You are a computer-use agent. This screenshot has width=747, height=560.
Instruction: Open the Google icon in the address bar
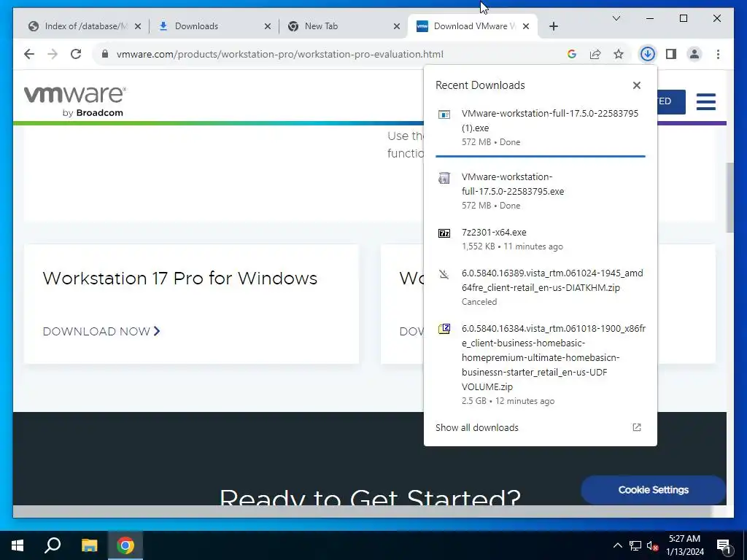[572, 54]
